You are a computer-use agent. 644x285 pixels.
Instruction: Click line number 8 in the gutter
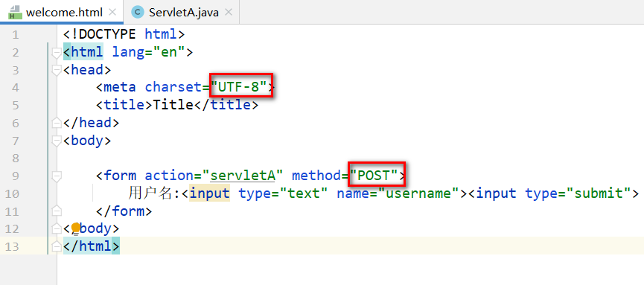(15, 158)
